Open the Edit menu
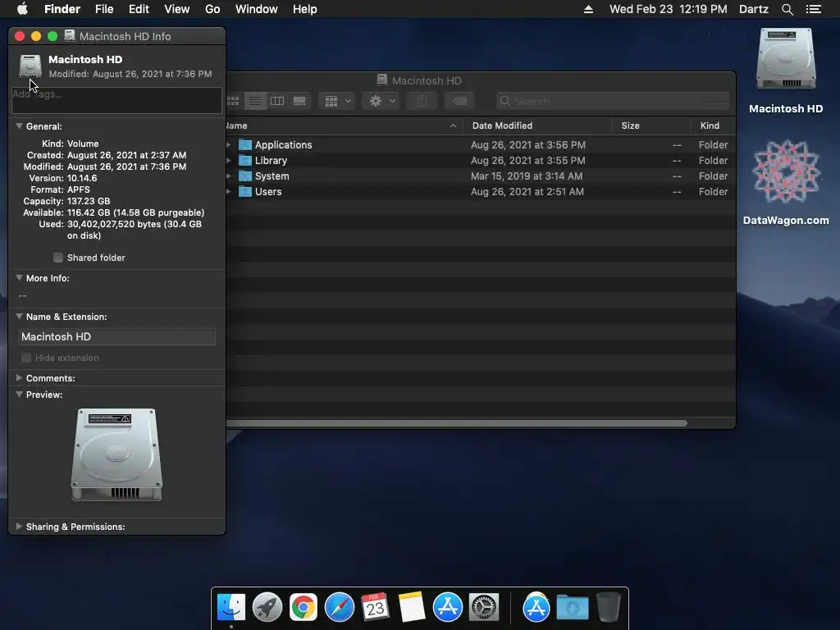This screenshot has width=840, height=630. point(139,9)
